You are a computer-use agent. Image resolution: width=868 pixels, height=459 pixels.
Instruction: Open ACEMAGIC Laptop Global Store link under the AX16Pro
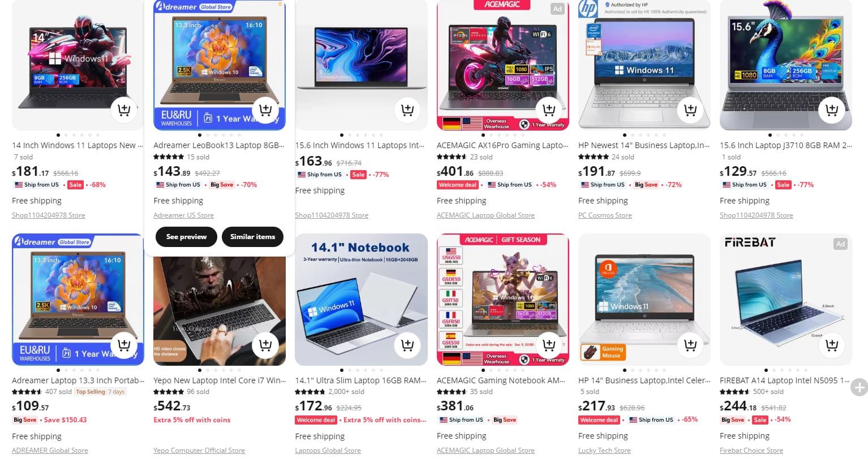pos(485,215)
